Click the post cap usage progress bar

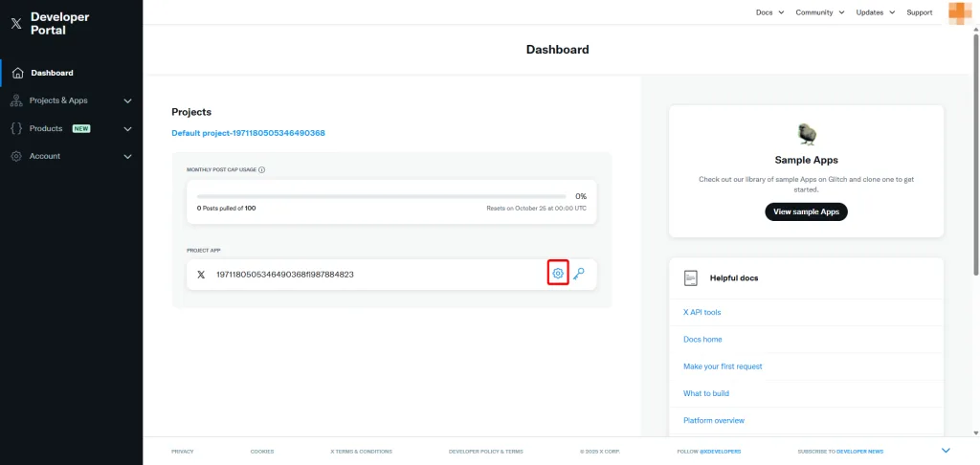tap(381, 196)
